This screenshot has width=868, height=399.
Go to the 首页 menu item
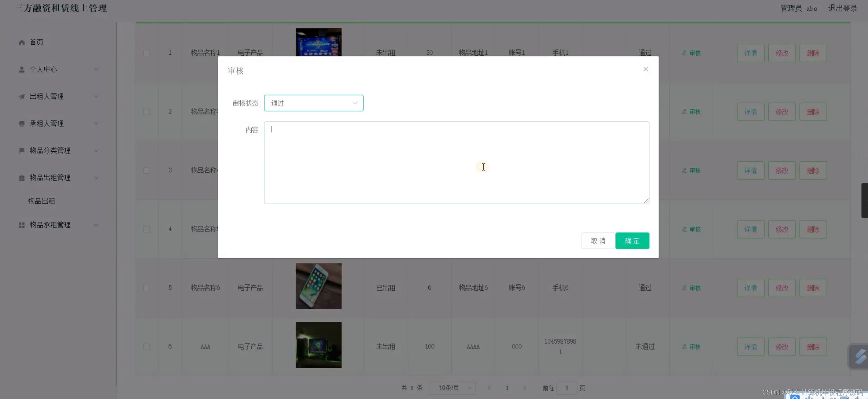(x=36, y=42)
